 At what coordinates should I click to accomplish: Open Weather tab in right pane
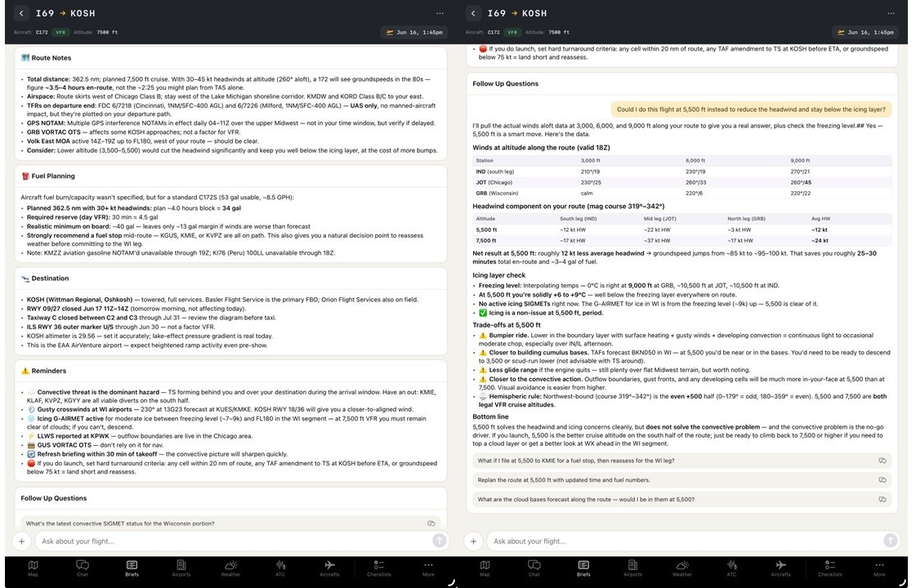point(681,568)
